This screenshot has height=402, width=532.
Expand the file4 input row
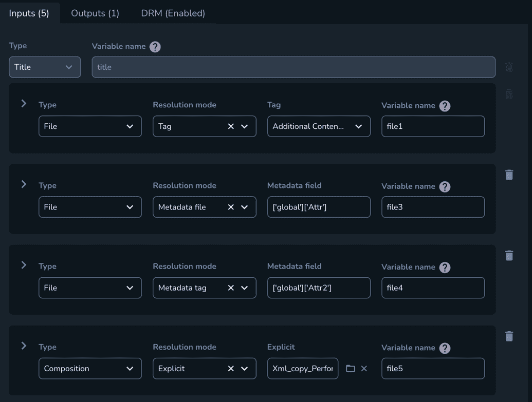tap(24, 265)
